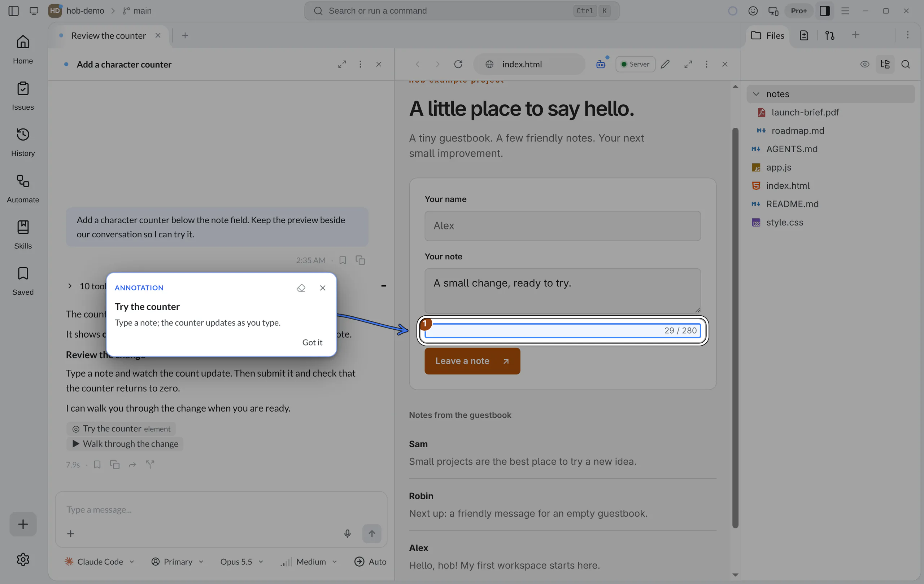Click the preview pane vertical scrollbar

click(735, 328)
